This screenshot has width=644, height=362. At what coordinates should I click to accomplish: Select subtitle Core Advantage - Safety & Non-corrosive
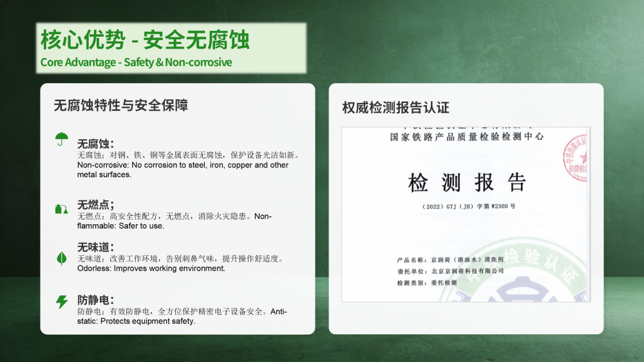pos(136,62)
